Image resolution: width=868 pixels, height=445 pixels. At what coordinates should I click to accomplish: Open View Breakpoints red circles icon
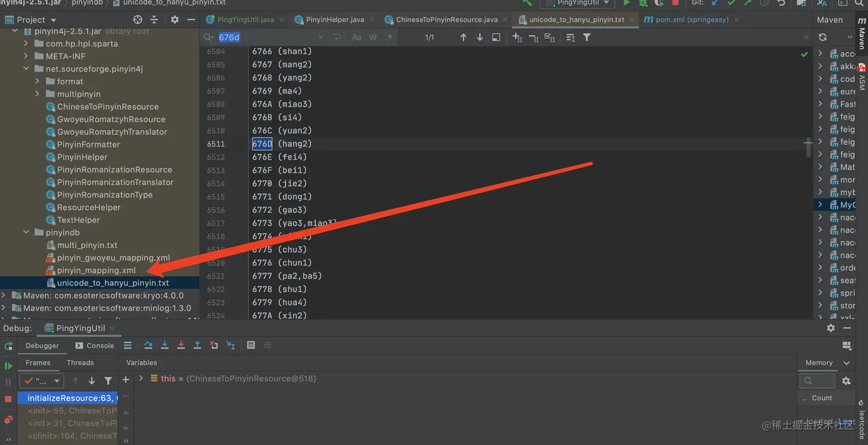pos(8,420)
